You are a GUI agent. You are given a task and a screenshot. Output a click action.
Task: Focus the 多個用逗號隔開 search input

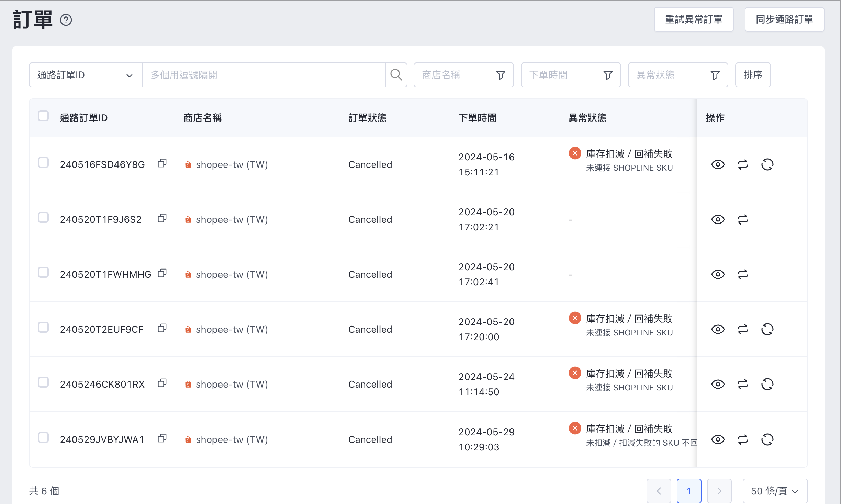click(264, 75)
